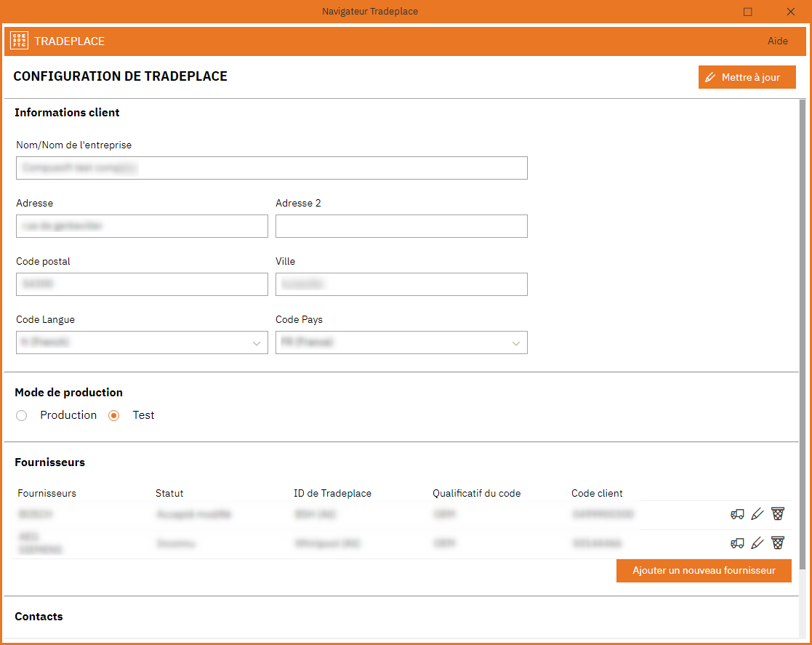Edit the AEG SIEMENS supplier entry
The width and height of the screenshot is (812, 645).
coord(757,543)
